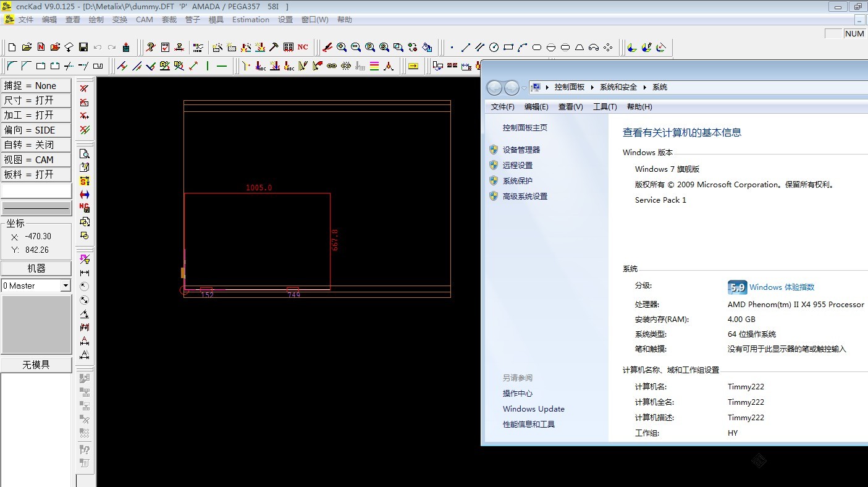Toggle the 自转 = 关闭 setting
Screen dimensions: 868x487
tap(36, 145)
